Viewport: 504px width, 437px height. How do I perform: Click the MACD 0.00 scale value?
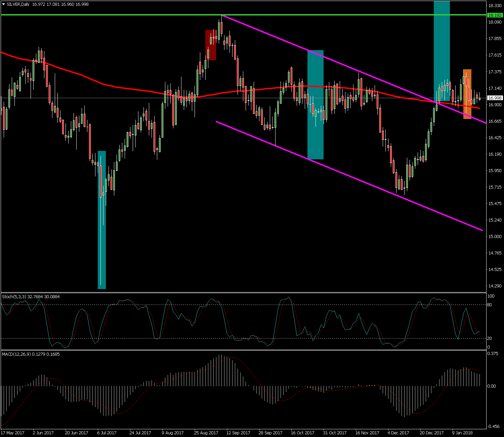pyautogui.click(x=491, y=386)
